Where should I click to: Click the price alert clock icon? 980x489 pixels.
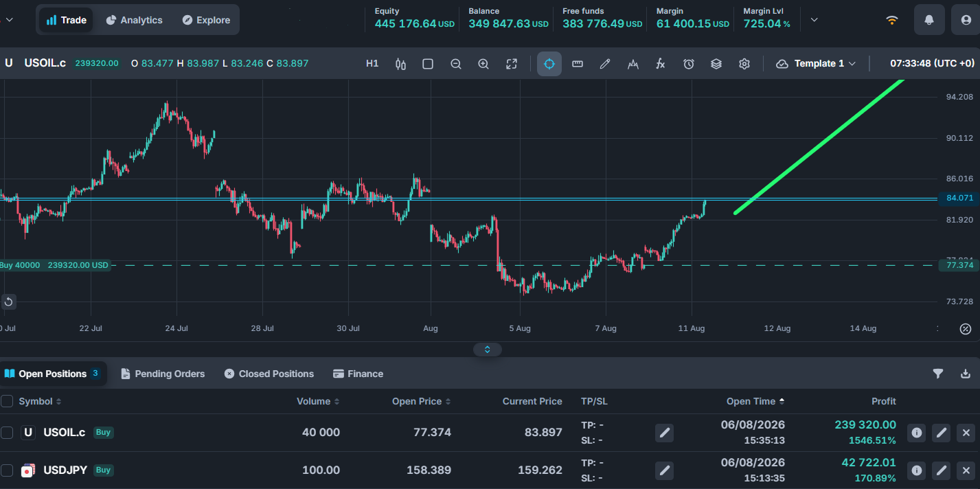pyautogui.click(x=689, y=64)
